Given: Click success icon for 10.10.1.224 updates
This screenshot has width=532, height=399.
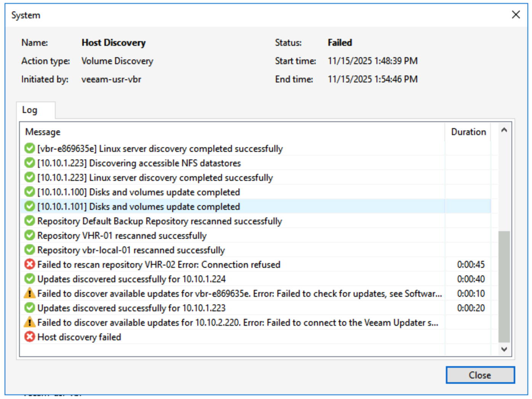Looking at the screenshot, I should pos(30,279).
